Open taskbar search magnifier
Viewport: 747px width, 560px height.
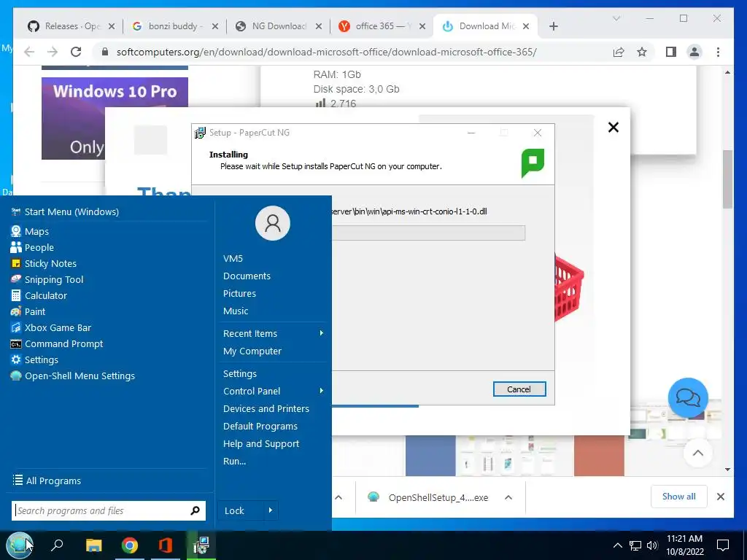pos(57,545)
